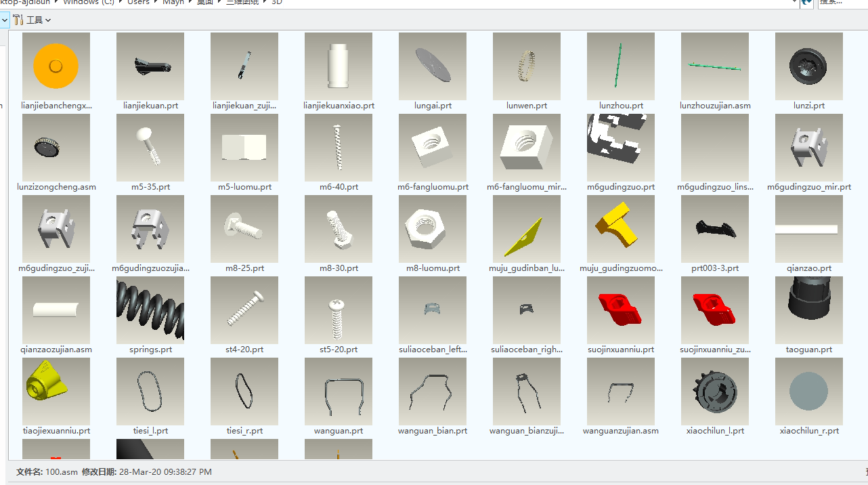Click the muju_gudinban_lu... file name label

point(527,268)
